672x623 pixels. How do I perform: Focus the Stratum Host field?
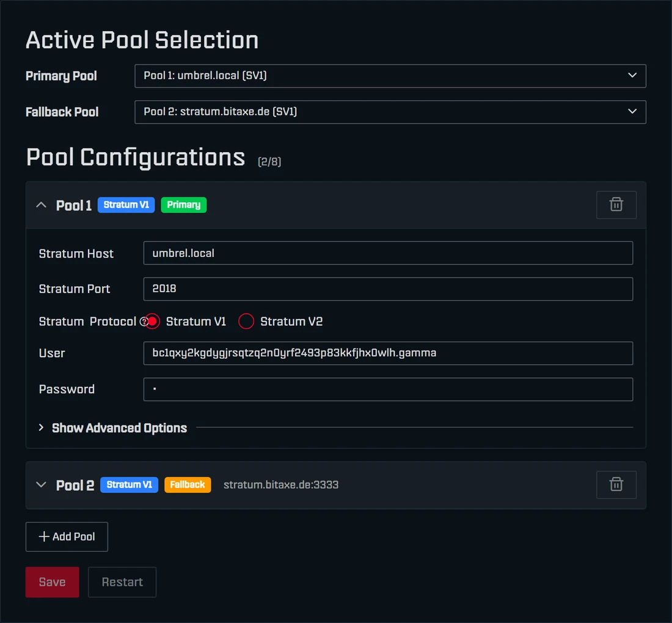tap(388, 253)
